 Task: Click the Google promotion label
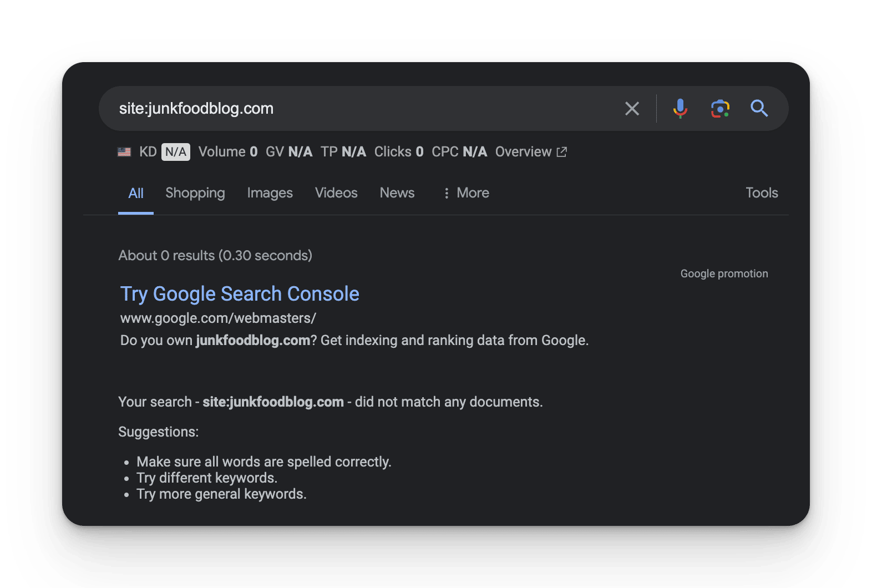(724, 273)
